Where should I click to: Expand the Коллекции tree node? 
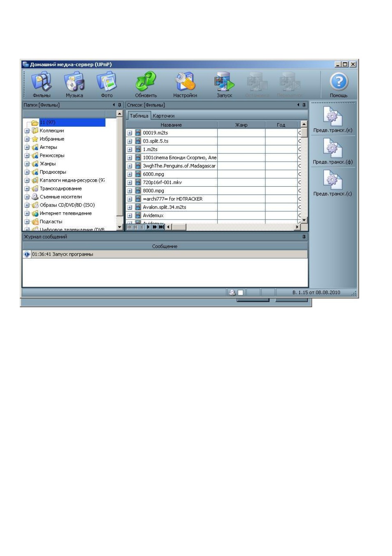pyautogui.click(x=27, y=131)
